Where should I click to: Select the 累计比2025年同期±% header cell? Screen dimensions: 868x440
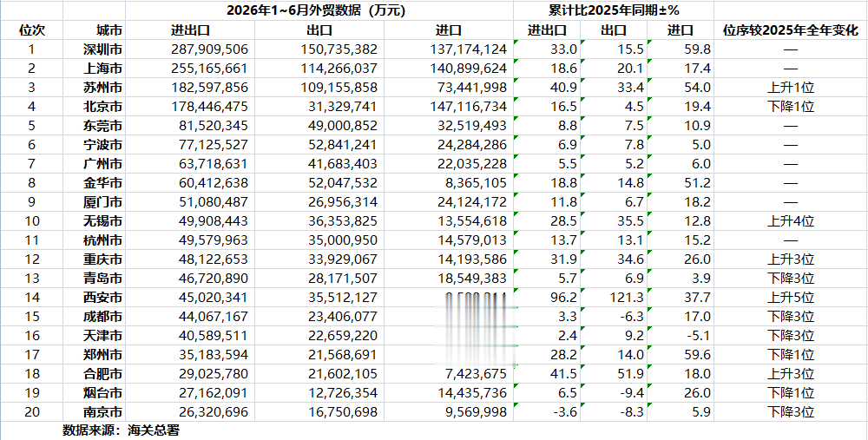614,10
